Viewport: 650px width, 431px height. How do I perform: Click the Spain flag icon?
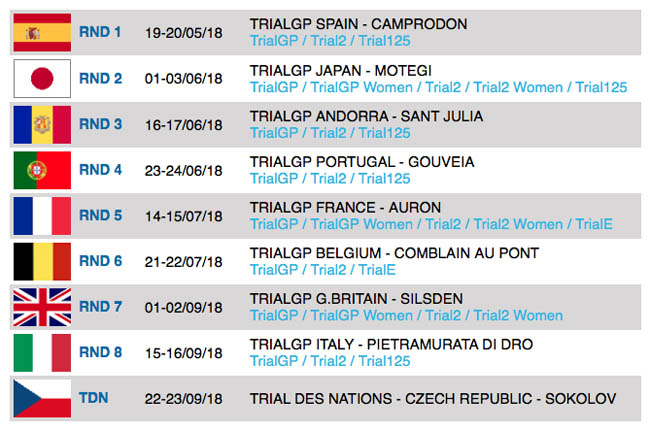tap(42, 32)
